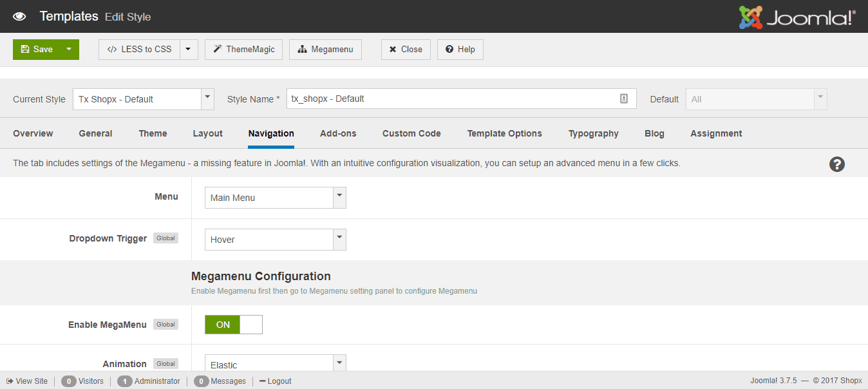
Task: Click the green Save button
Action: click(37, 50)
